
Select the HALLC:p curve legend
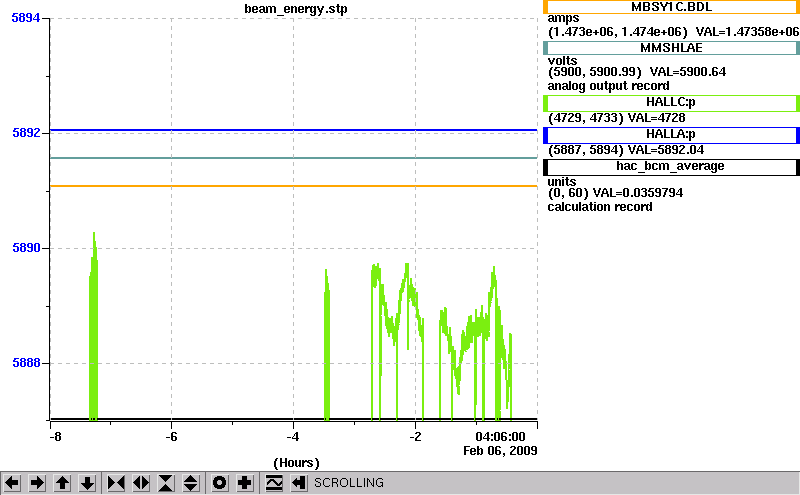[671, 103]
